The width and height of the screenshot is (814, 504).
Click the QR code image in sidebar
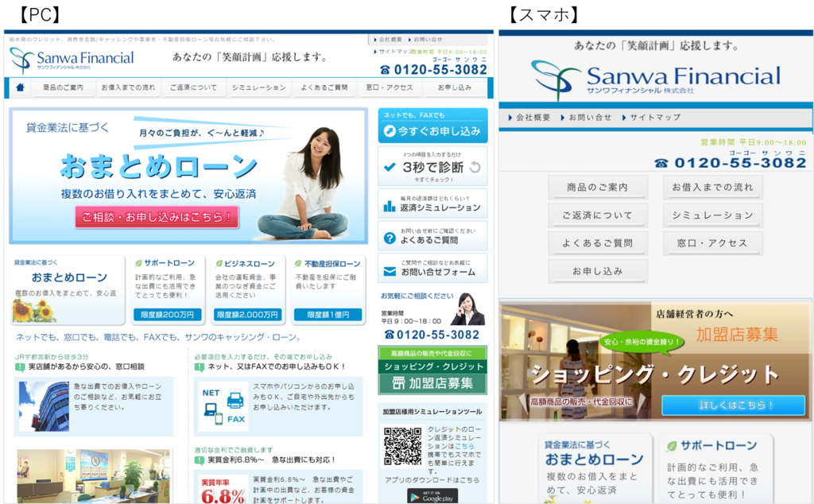click(x=403, y=447)
